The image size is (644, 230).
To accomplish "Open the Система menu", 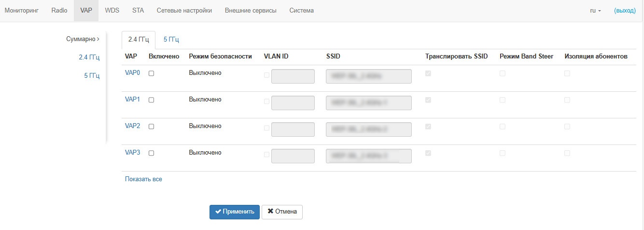I will (x=301, y=11).
